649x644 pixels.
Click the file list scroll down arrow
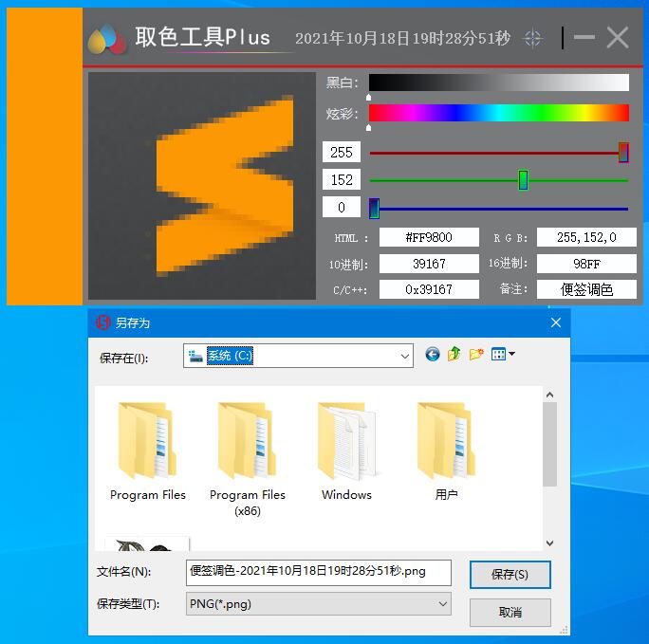coord(549,543)
